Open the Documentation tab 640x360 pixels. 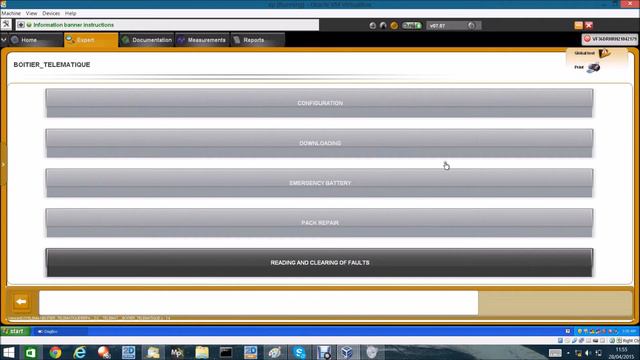click(147, 40)
